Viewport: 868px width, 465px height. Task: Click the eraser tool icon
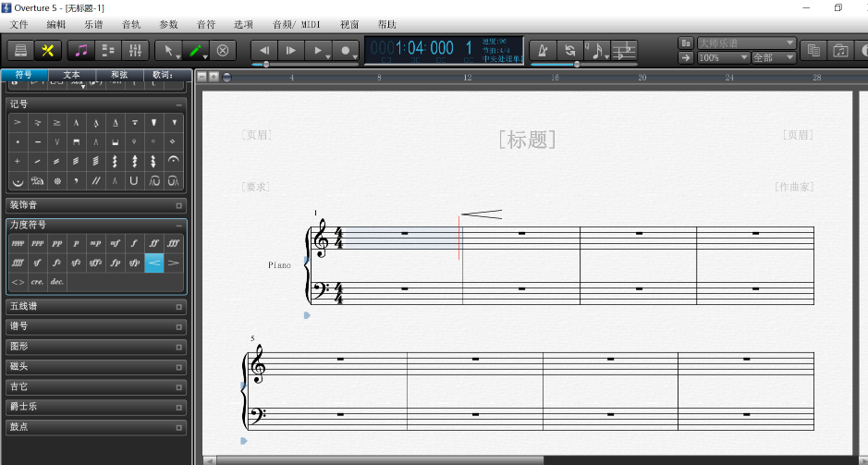coord(223,50)
